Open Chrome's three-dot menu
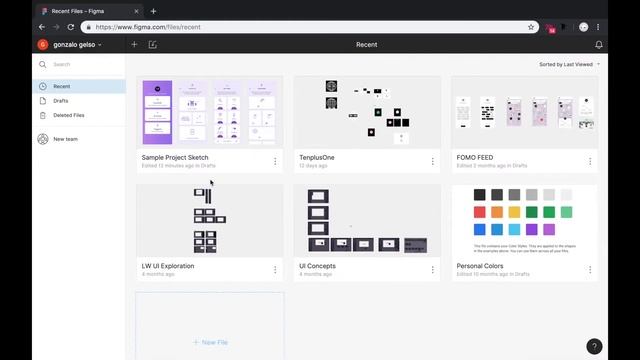Image resolution: width=640 pixels, height=360 pixels. coord(598,27)
